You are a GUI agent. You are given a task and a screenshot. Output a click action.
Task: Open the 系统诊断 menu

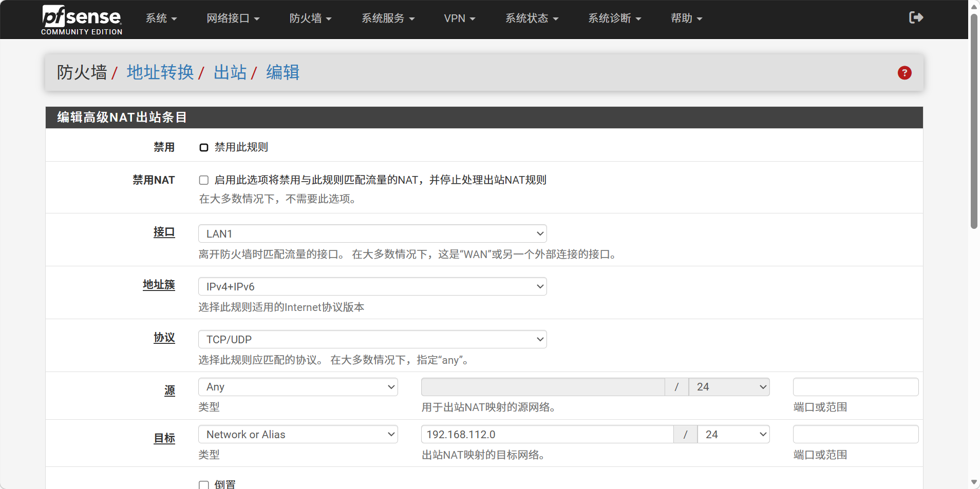click(x=614, y=18)
